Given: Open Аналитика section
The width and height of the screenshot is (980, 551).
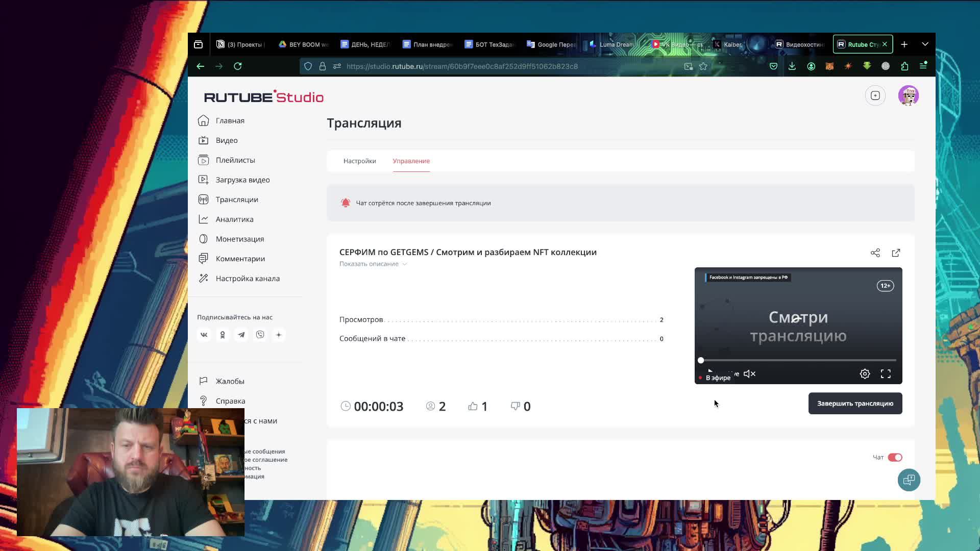Looking at the screenshot, I should [x=226, y=219].
